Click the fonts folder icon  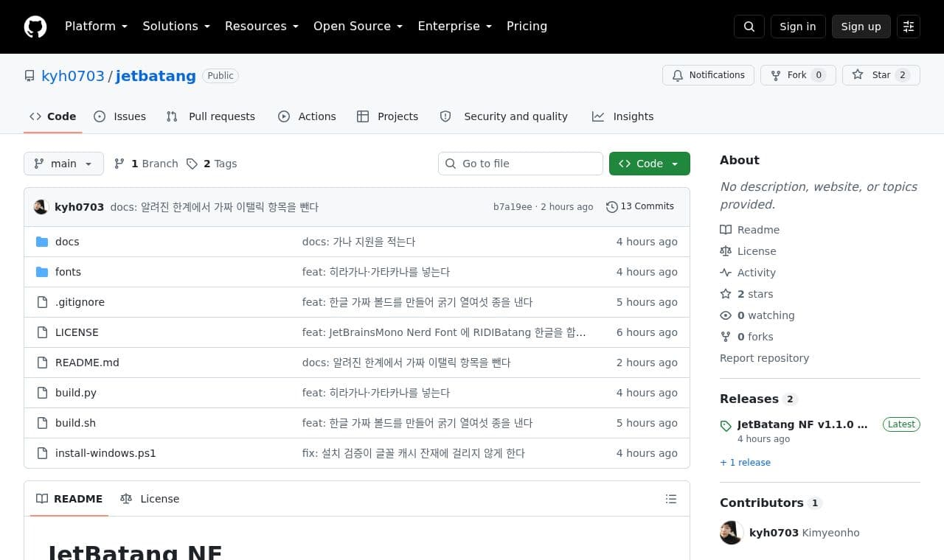pyautogui.click(x=42, y=272)
